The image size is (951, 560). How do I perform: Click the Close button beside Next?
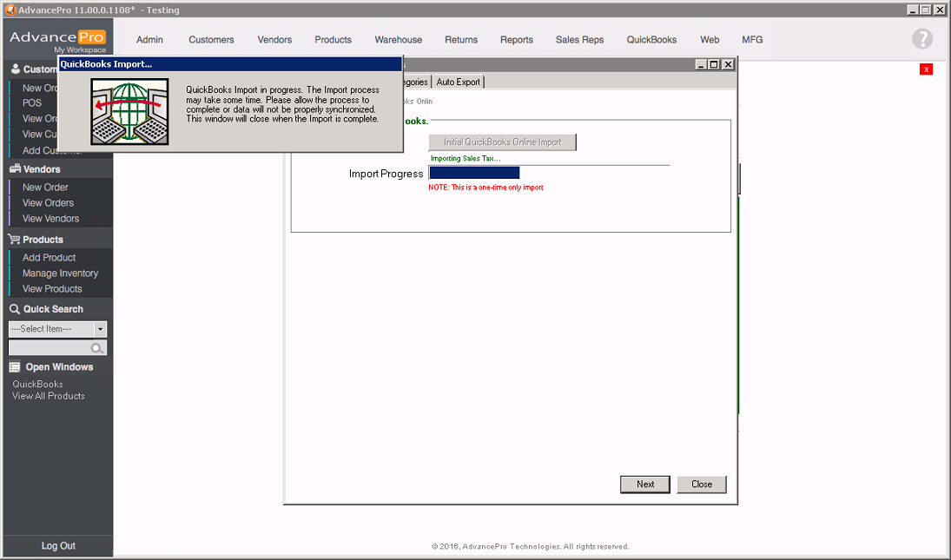point(702,484)
